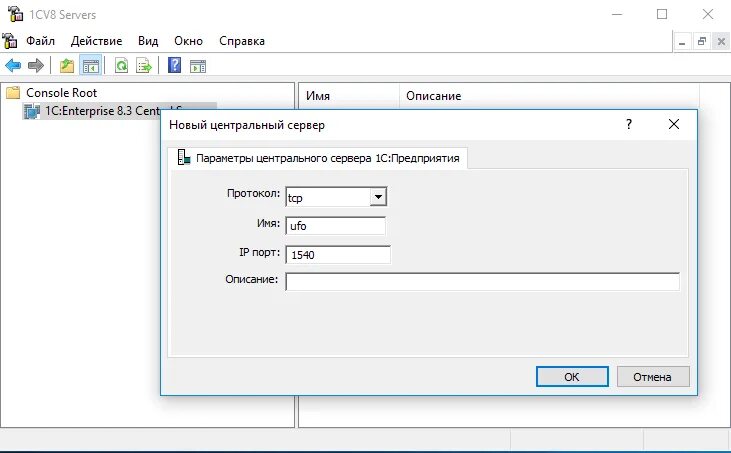Select Console Root in the tree

click(x=62, y=93)
